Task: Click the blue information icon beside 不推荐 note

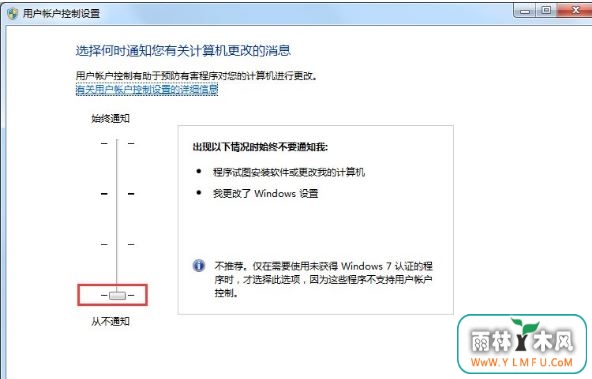Action: tap(199, 266)
